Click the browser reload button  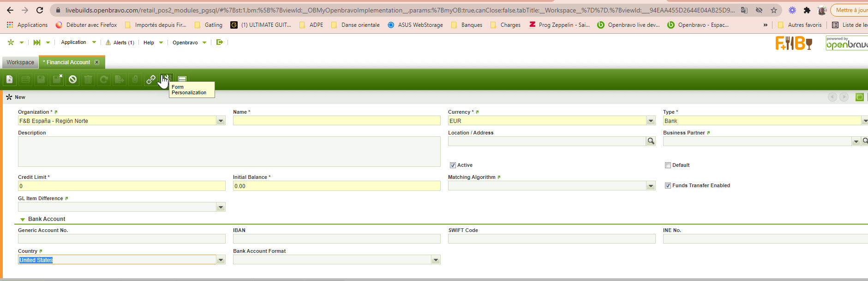40,10
